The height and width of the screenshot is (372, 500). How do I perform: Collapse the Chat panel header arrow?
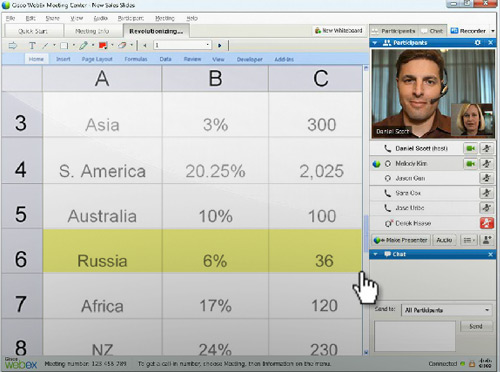[375, 254]
